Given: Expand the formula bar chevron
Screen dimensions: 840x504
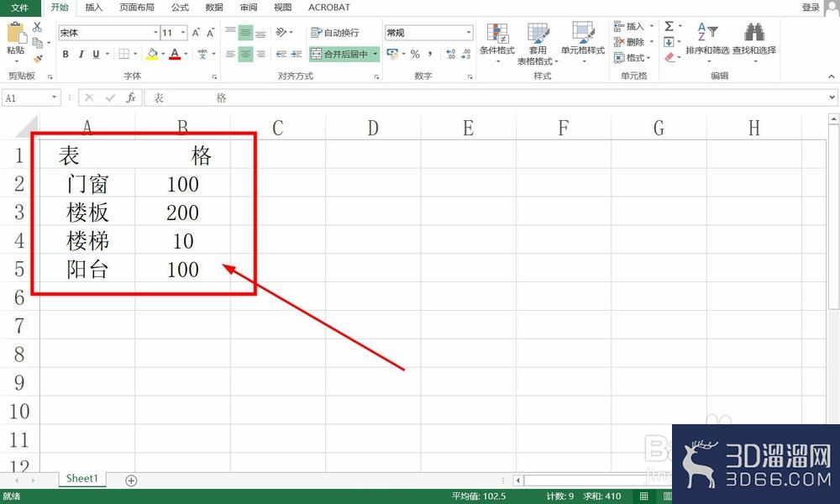Looking at the screenshot, I should (832, 97).
